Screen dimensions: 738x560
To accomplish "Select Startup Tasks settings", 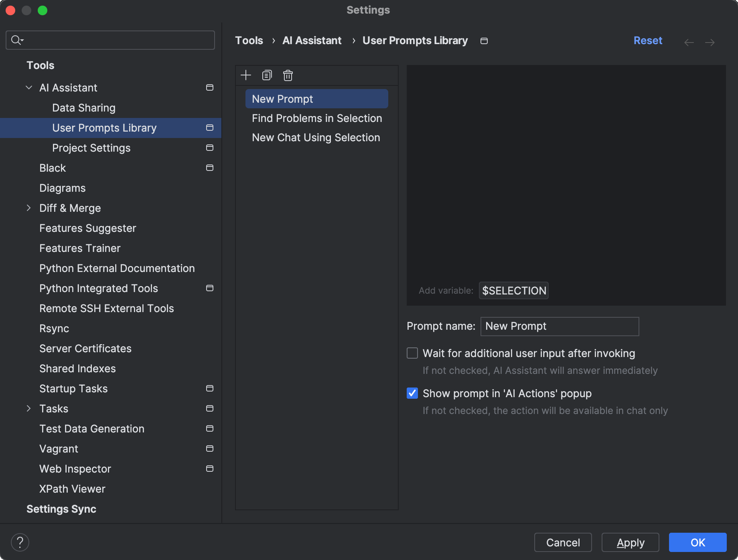I will 73,388.
